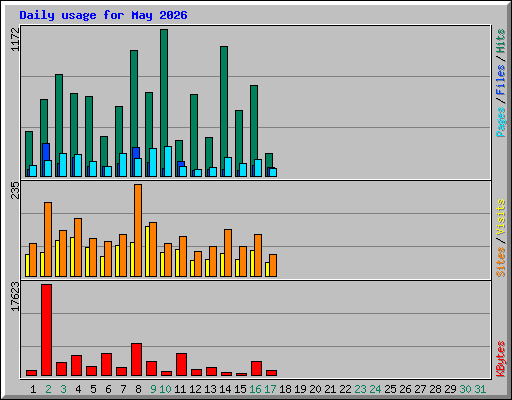This screenshot has width=512, height=400.
Task: Select the 17623 value on the KBytes axis
Action: tap(15, 296)
